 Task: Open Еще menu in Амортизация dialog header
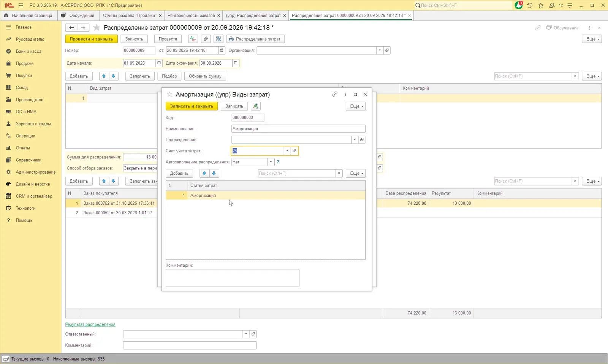356,106
